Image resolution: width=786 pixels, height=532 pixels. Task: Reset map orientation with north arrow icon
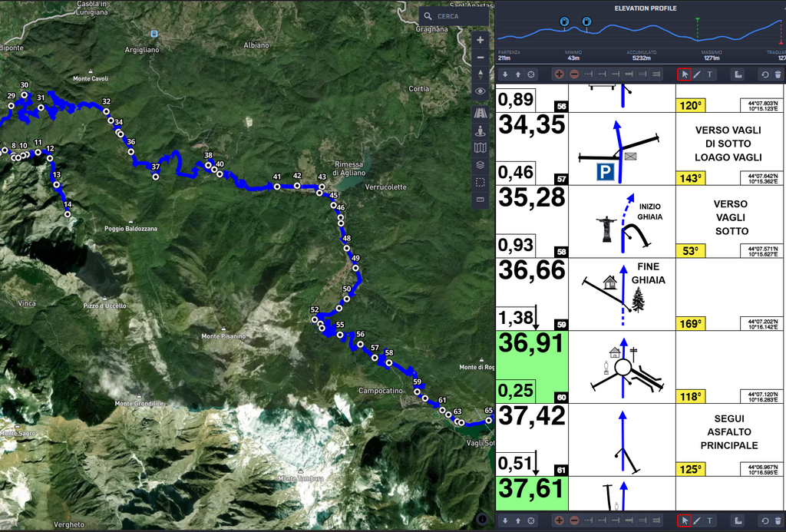(480, 74)
